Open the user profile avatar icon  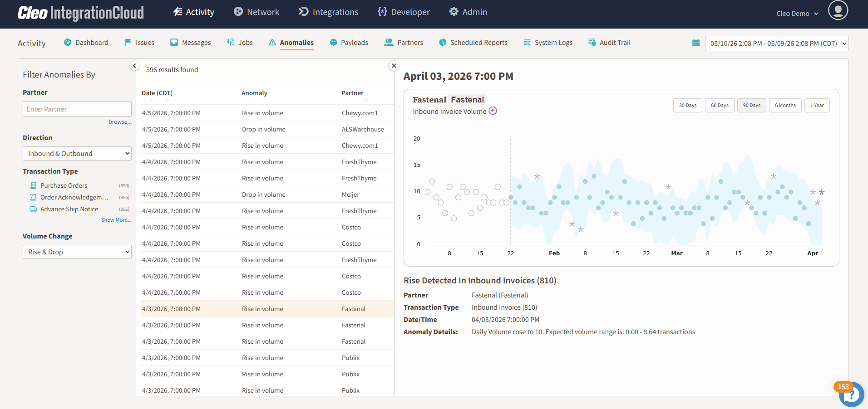tap(838, 10)
